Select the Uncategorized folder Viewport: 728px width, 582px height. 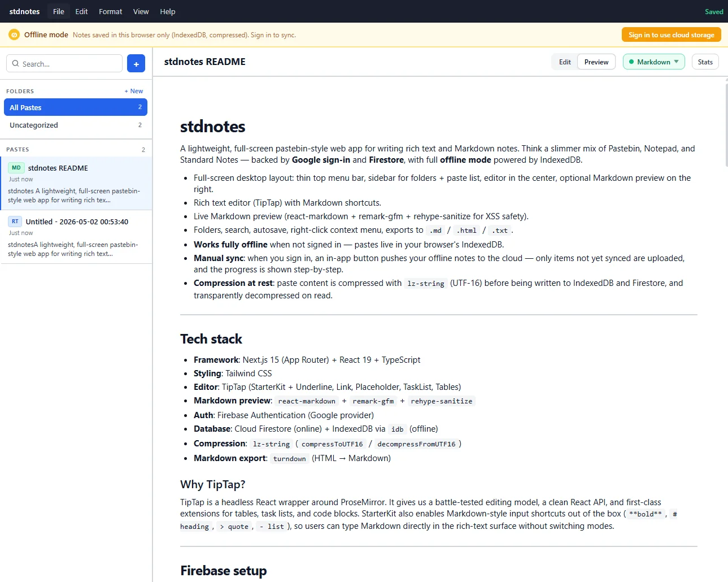76,125
